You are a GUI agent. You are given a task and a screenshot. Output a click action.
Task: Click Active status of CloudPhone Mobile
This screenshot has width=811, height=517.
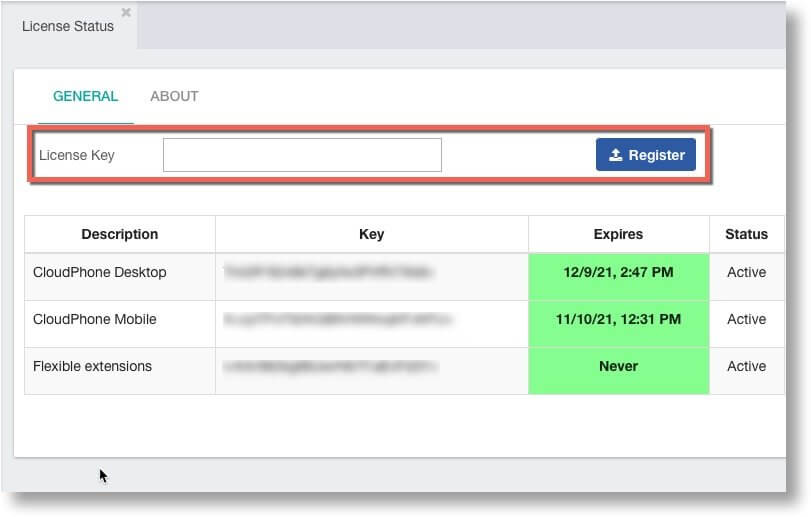tap(746, 320)
